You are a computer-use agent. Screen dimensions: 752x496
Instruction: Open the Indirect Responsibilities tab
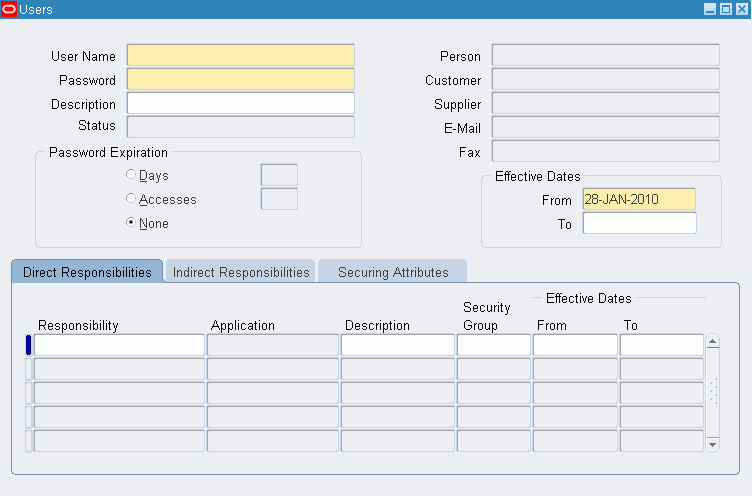click(x=241, y=272)
